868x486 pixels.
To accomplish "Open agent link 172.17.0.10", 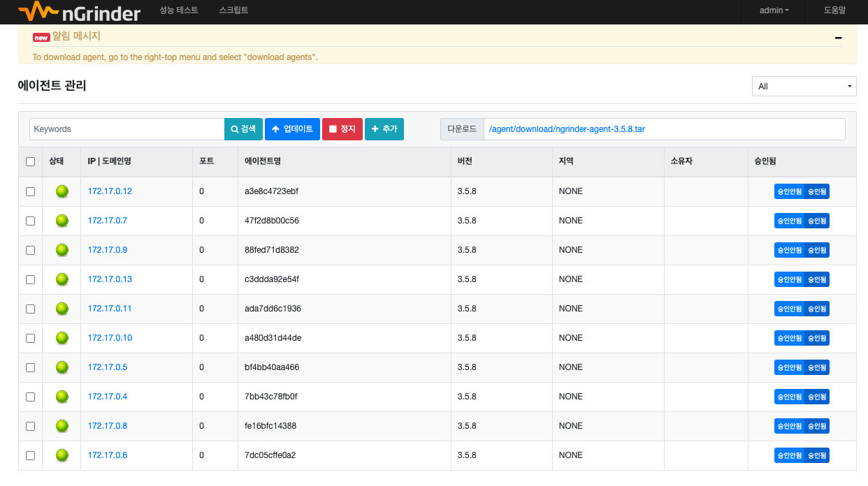I will (110, 338).
